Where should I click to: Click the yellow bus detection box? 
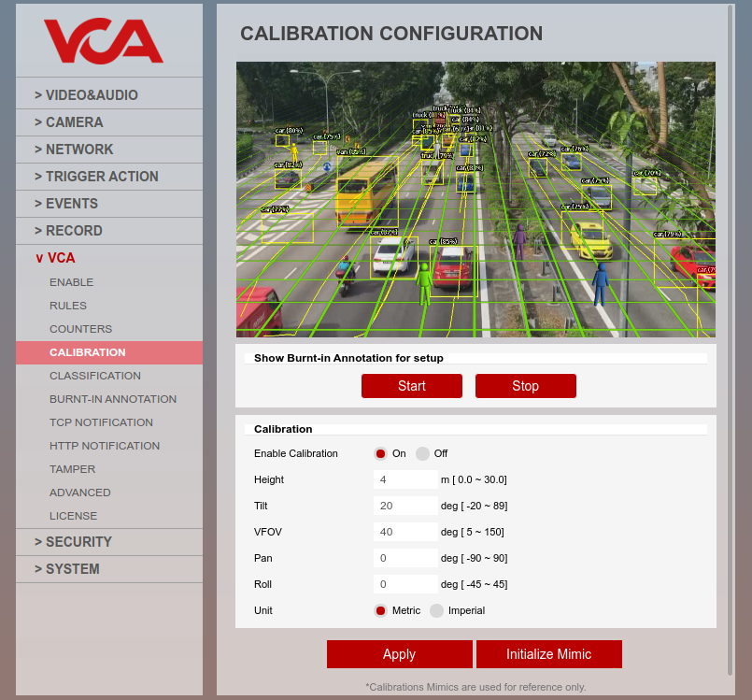(x=367, y=192)
